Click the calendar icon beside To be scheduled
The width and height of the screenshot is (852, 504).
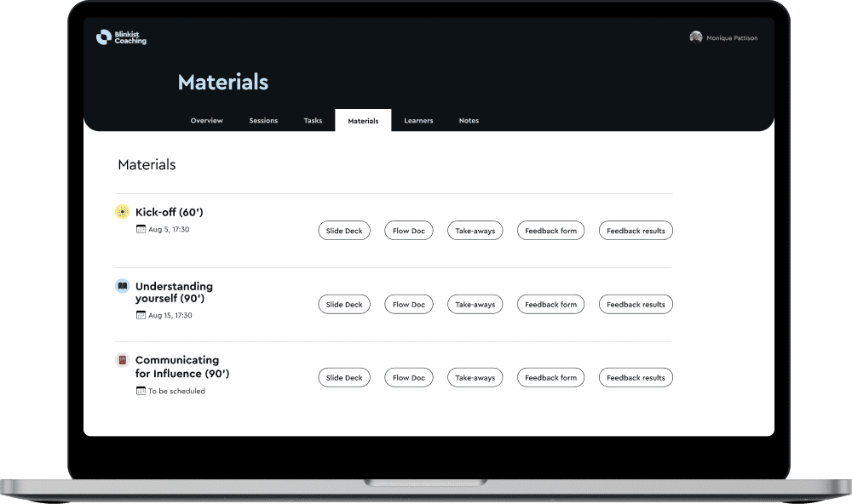(141, 392)
